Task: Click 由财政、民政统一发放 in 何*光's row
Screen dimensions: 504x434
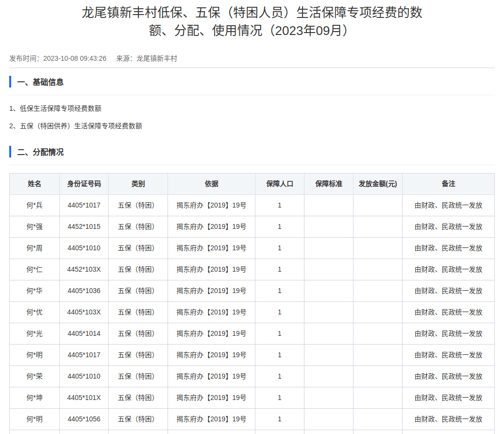Action: pyautogui.click(x=448, y=333)
